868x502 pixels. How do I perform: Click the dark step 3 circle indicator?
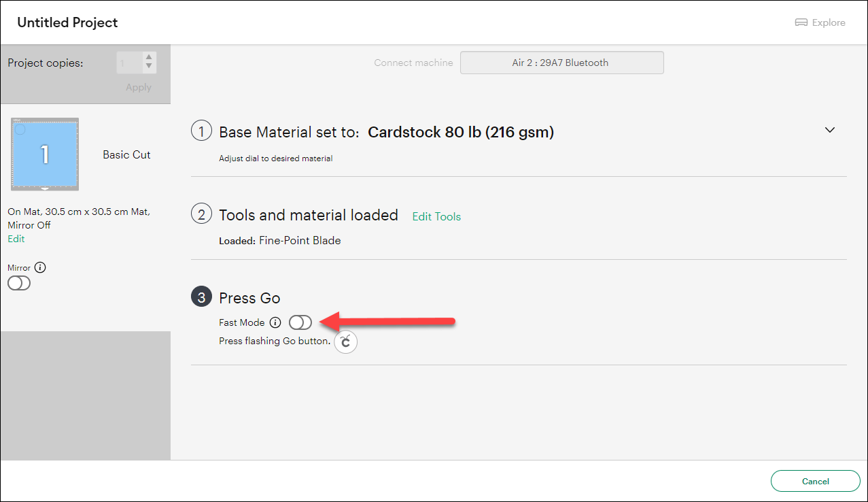coord(201,297)
